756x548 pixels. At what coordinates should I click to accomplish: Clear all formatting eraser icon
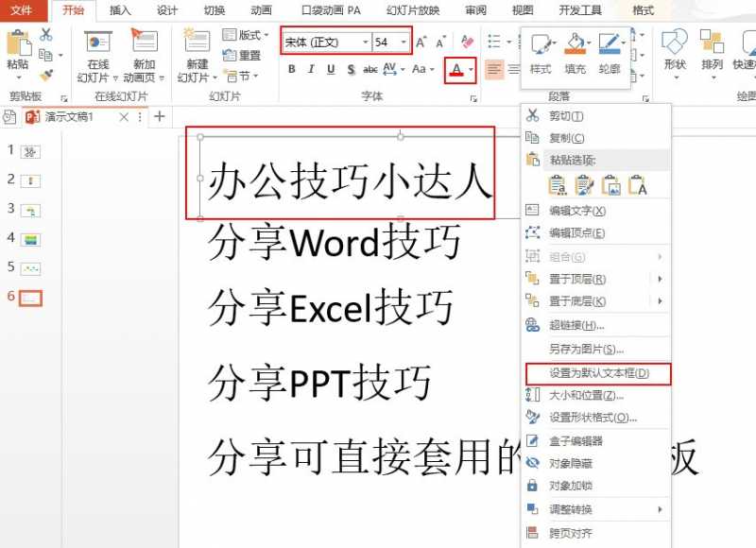467,42
